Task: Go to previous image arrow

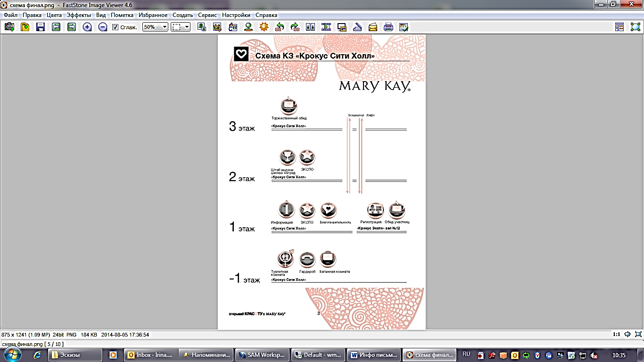Action: [x=56, y=27]
